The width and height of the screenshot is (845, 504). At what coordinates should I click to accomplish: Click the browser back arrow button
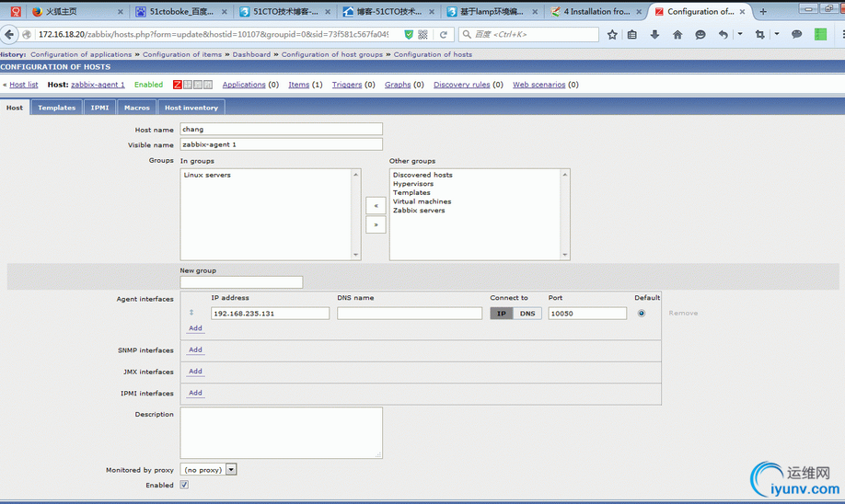[10, 34]
